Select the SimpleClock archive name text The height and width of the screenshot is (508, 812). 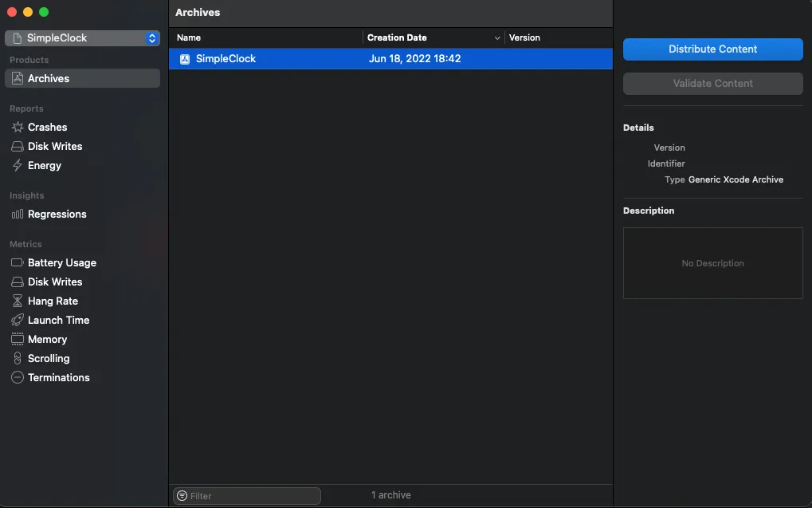click(226, 58)
